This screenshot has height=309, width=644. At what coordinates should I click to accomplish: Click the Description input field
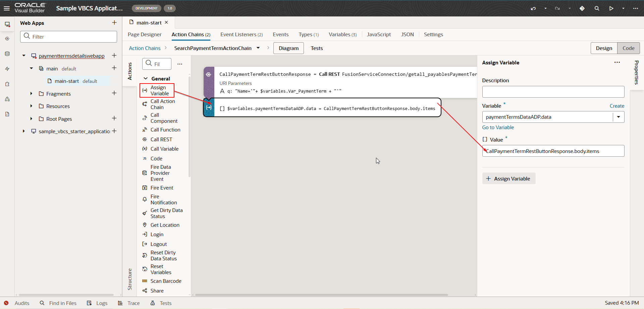[x=553, y=92]
